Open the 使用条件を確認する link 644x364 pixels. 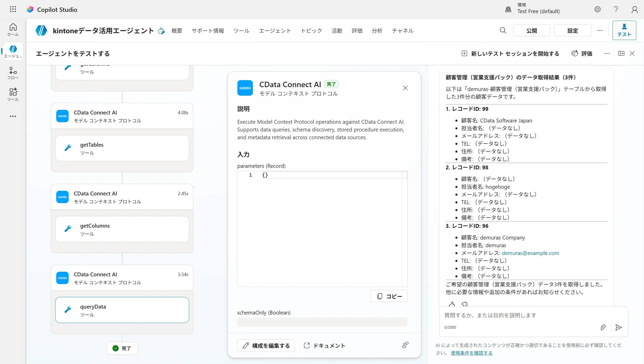pos(471,353)
